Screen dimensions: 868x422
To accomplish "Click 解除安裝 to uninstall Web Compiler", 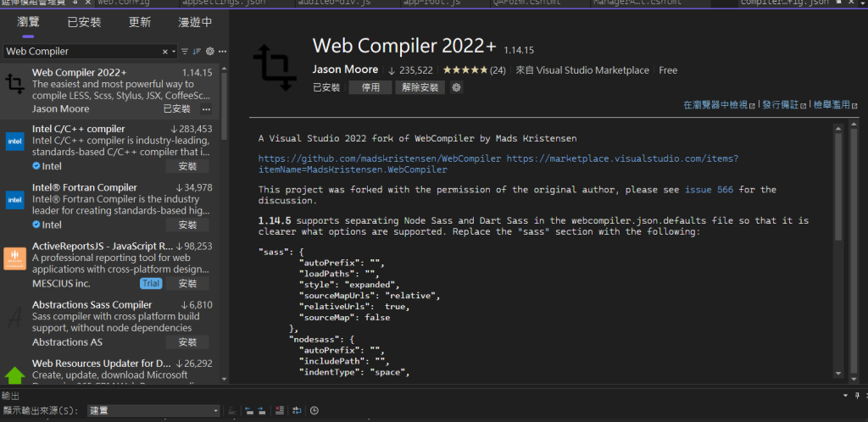I will pos(420,87).
